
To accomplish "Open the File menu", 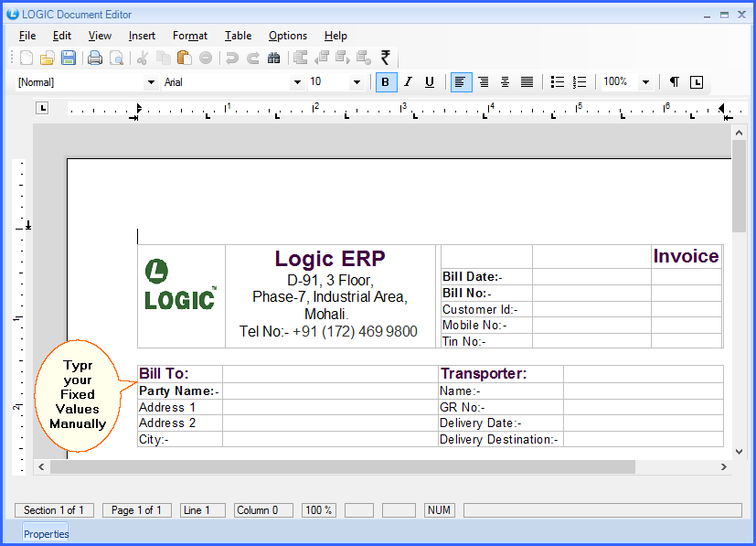I will (x=27, y=36).
